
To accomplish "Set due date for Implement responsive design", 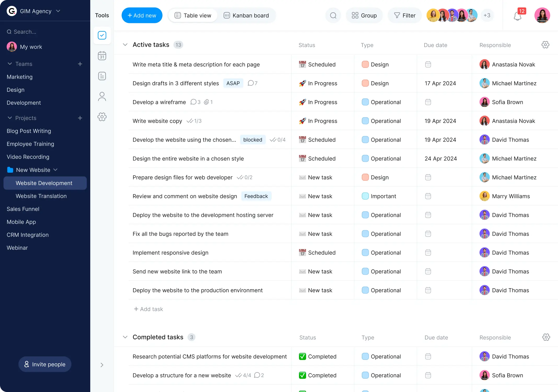I will point(428,252).
